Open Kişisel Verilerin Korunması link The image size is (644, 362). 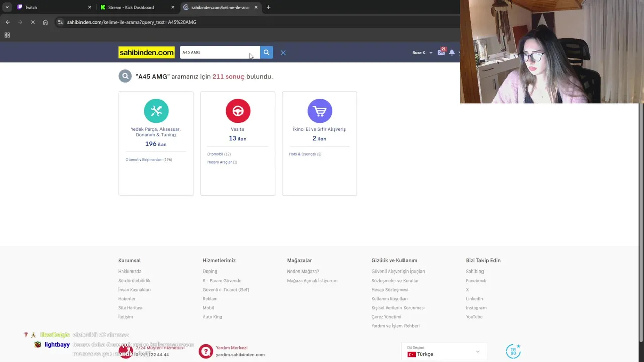point(398,308)
